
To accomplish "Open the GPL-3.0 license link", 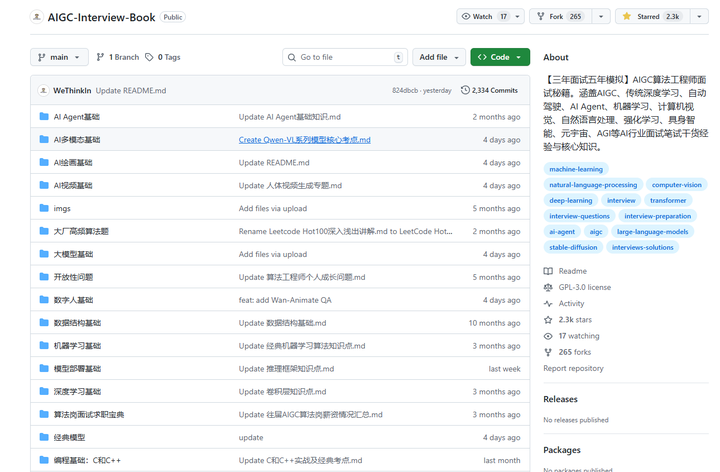I will (x=585, y=287).
